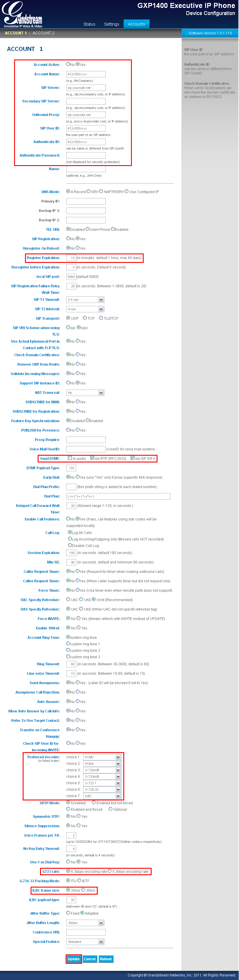Open the SIP T2 Interval dropdown
Viewport: 239px width, 980px height.
[85, 309]
